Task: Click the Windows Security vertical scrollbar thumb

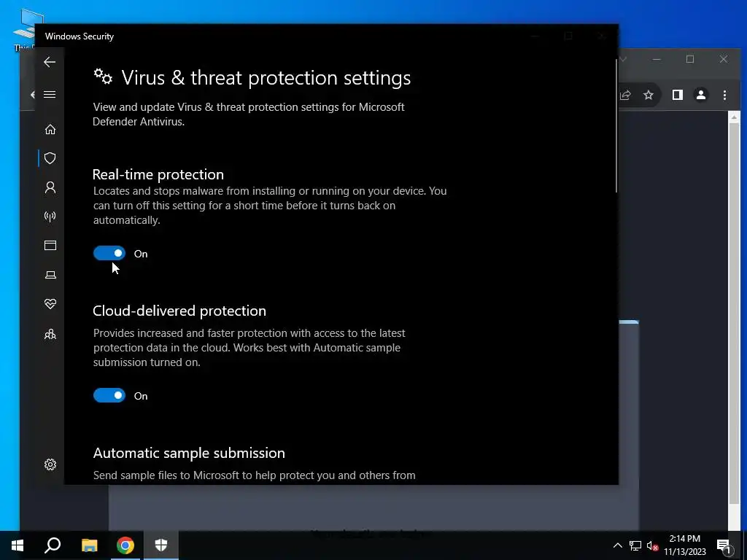Action: pos(616,126)
